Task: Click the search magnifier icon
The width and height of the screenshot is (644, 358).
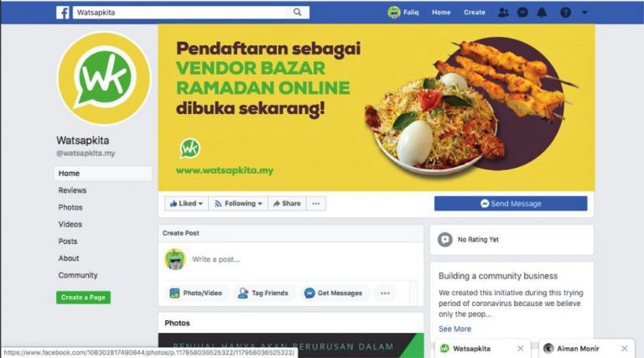Action: (x=298, y=13)
